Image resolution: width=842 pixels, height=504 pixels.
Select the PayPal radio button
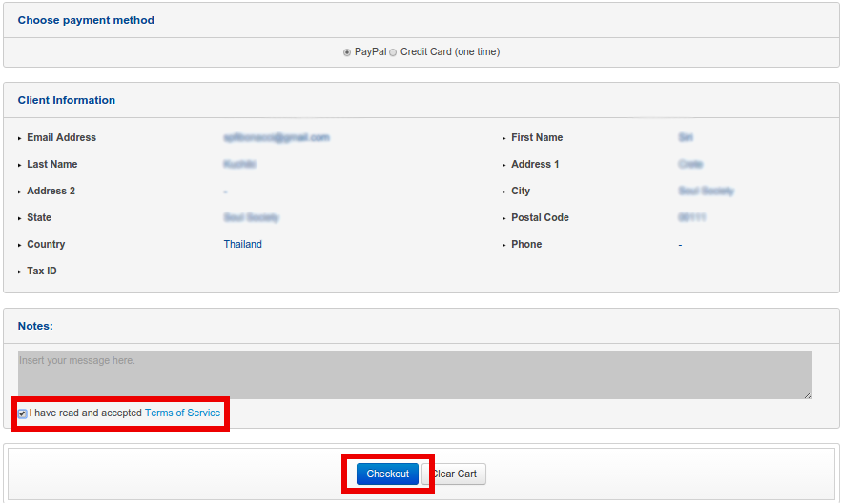point(347,52)
